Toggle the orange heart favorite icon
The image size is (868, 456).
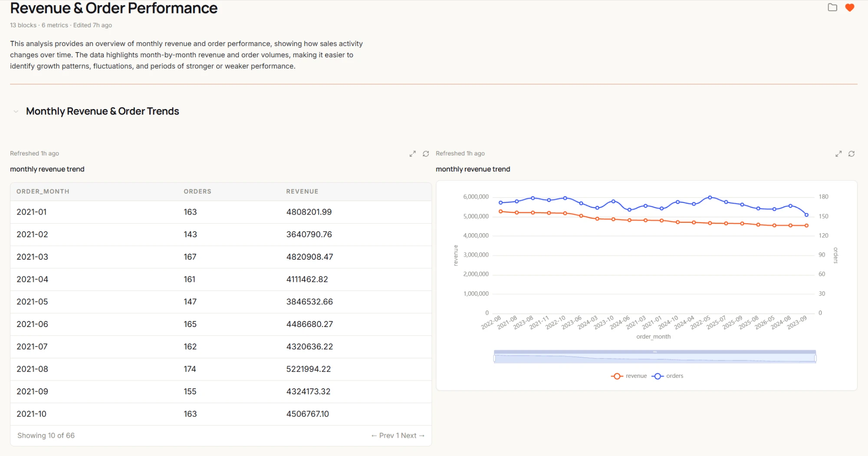pos(850,7)
